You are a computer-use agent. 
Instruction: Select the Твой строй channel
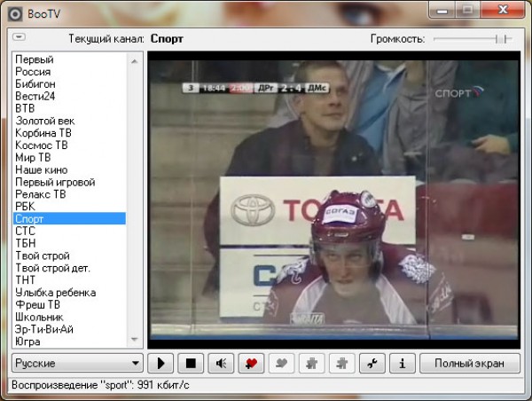(x=69, y=256)
